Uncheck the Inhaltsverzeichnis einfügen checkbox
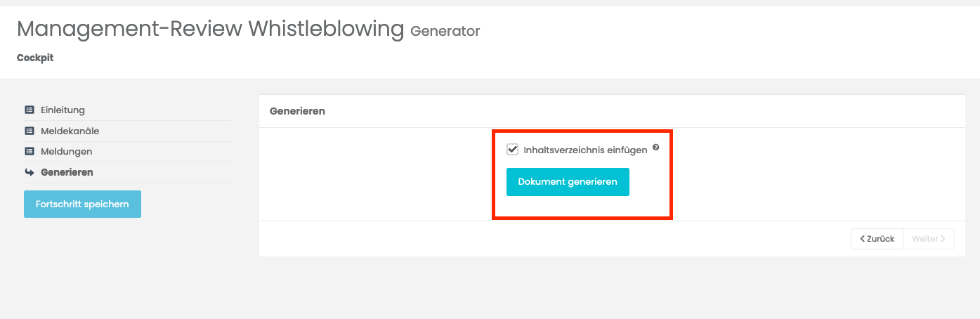Image resolution: width=980 pixels, height=319 pixels. click(512, 150)
